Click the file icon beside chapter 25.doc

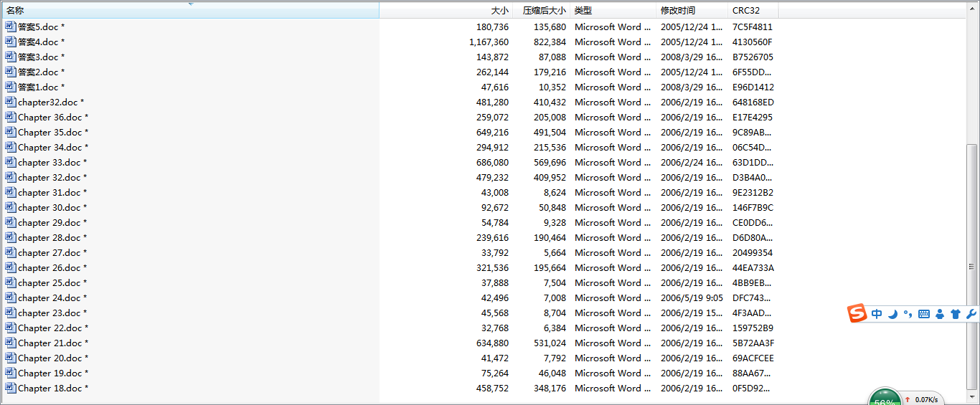click(x=10, y=282)
